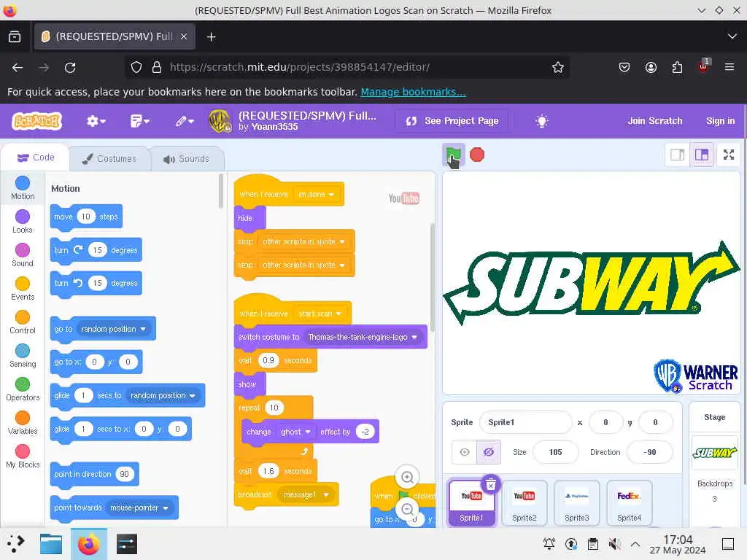Select the Looks block category
The width and height of the screenshot is (747, 560).
[x=23, y=222]
